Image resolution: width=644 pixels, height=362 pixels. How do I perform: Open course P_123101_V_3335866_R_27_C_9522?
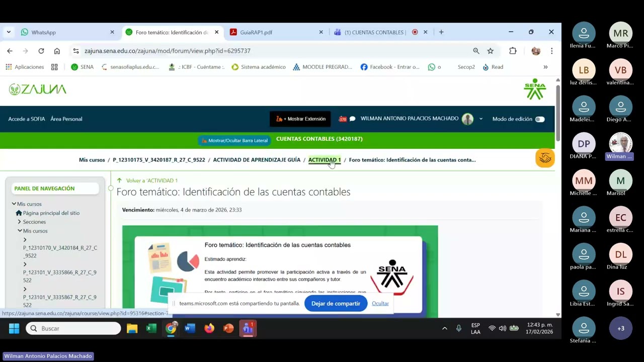point(59,276)
